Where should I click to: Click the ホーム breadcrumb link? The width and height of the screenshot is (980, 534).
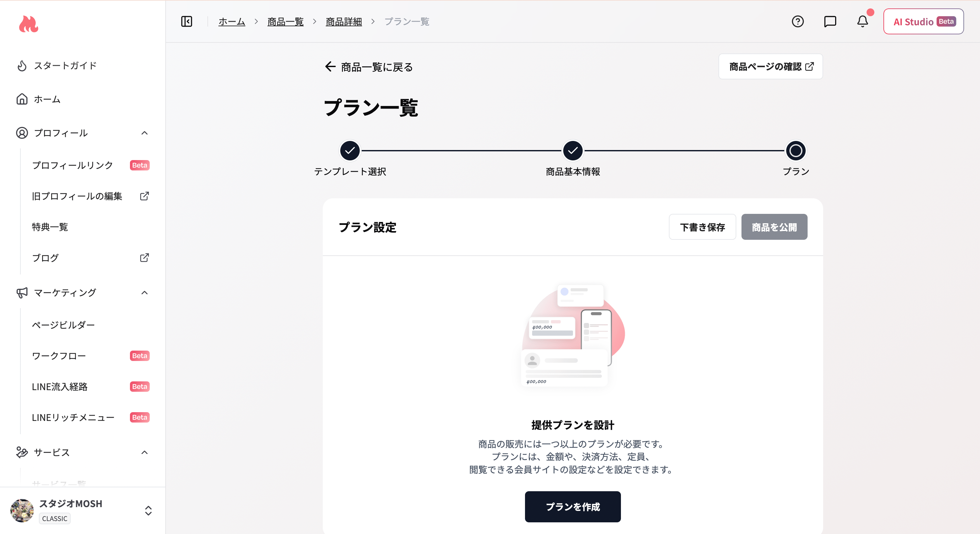point(232,22)
